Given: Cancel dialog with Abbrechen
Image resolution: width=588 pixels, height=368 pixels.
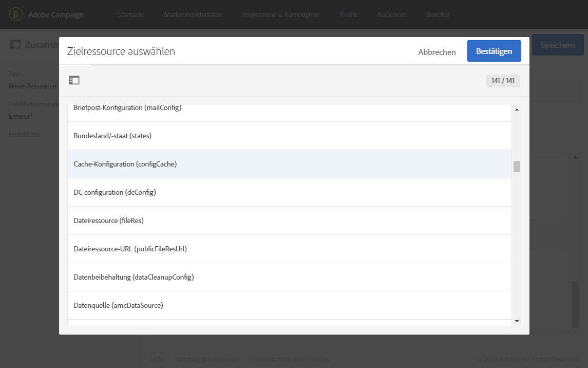Looking at the screenshot, I should pos(437,52).
